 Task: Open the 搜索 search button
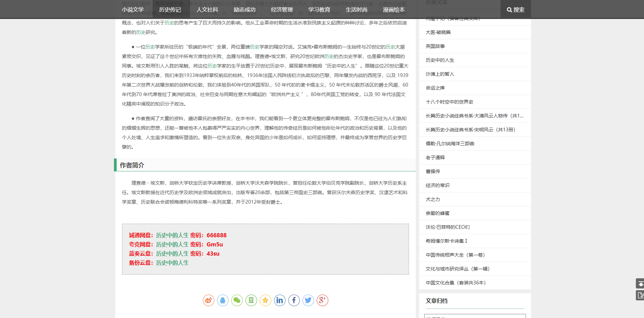[516, 10]
